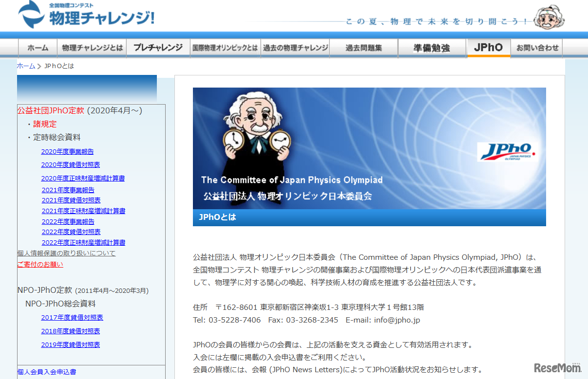Click the NPO-JPhO定款 heading text
This screenshot has width=588, height=379.
click(45, 290)
